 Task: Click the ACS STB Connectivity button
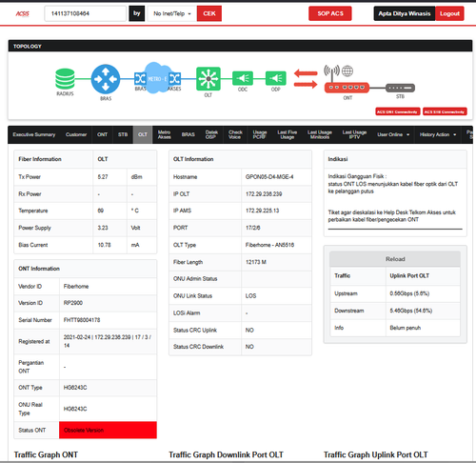(445, 111)
